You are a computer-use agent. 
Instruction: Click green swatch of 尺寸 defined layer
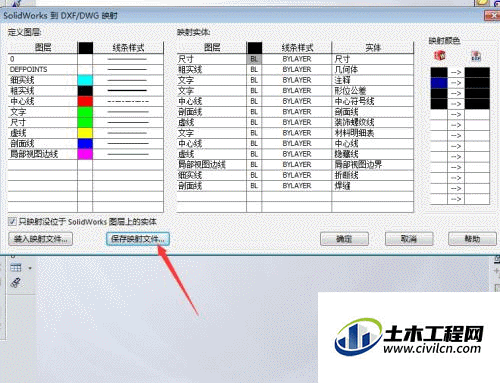[85, 122]
